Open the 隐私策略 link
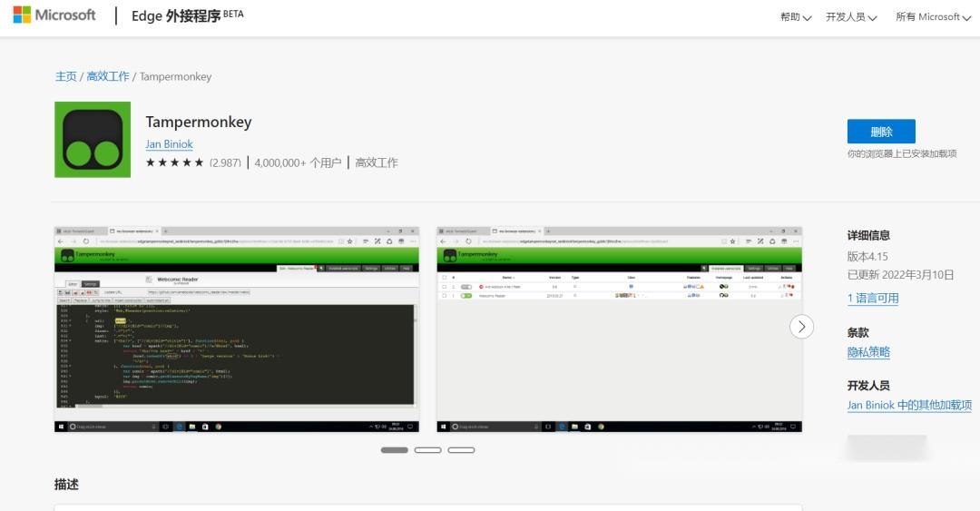 868,352
